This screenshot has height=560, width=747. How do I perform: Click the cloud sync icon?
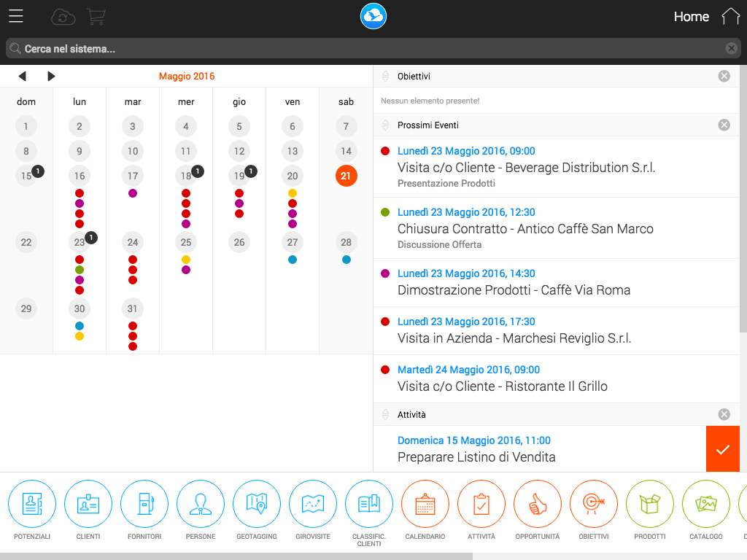pos(63,17)
